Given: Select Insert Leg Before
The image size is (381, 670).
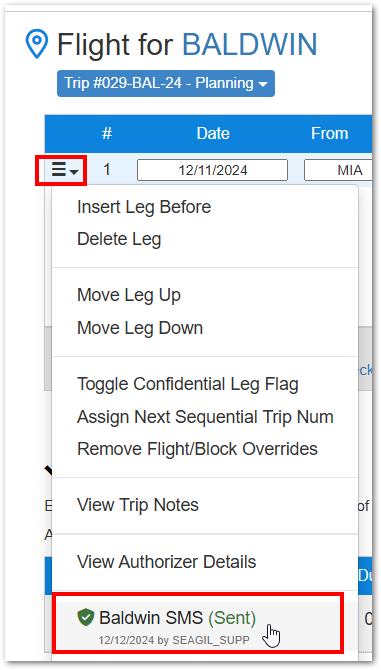Looking at the screenshot, I should click(x=144, y=207).
